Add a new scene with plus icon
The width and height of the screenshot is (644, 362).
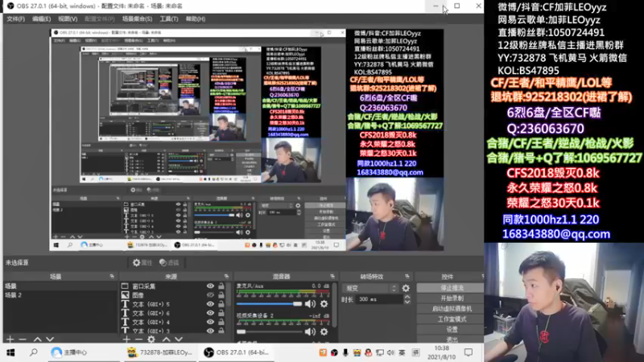10,339
